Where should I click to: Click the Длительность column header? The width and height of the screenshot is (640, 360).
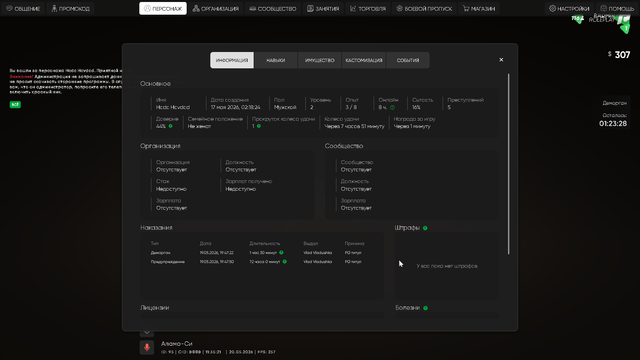265,243
